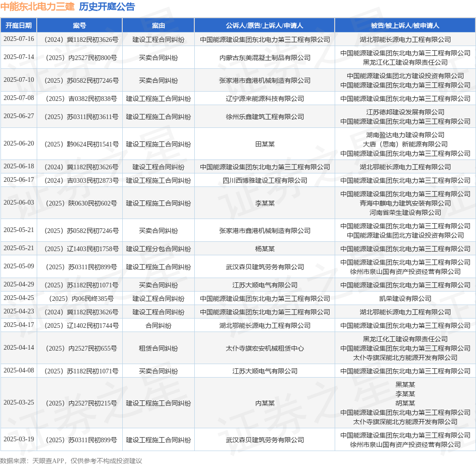Image resolution: width=476 pixels, height=465 pixels.
Task: Click defendant 河南省荣生建设有限公司
Action: [405, 213]
